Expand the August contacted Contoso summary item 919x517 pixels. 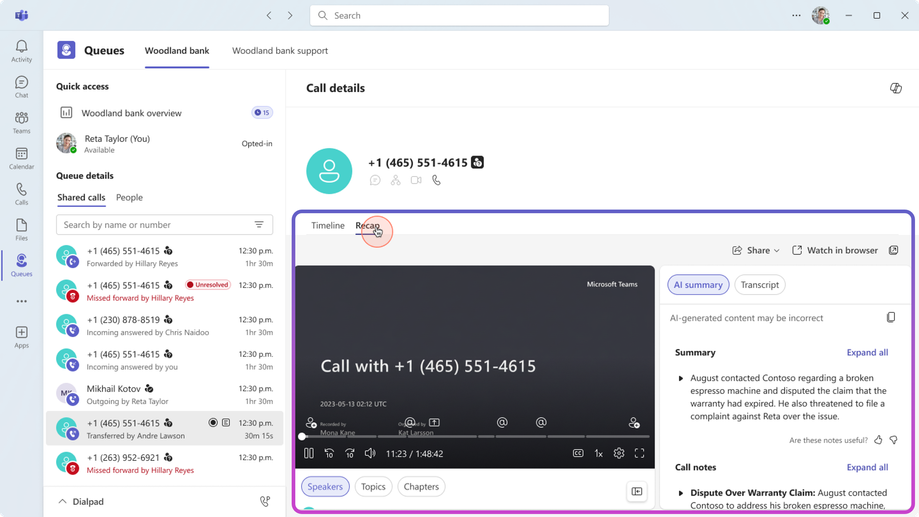coord(681,379)
